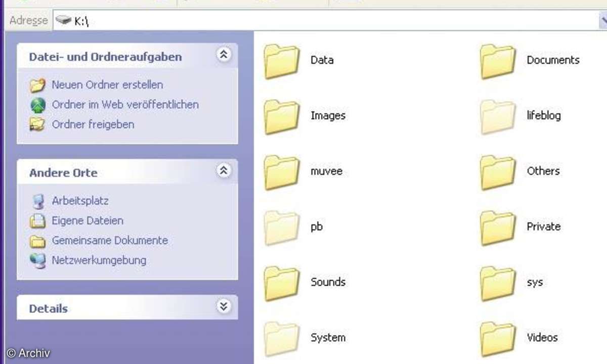Image resolution: width=607 pixels, height=364 pixels.
Task: Open the sys folder icon
Action: pos(498,284)
